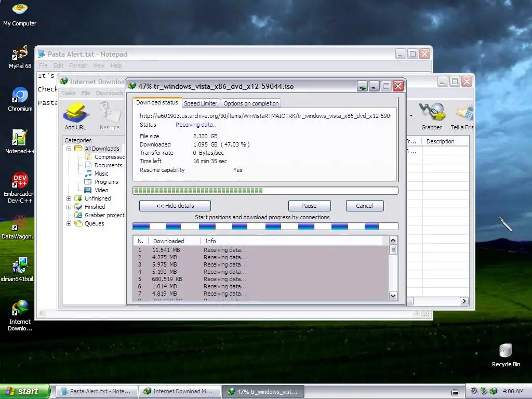The height and width of the screenshot is (399, 532).
Task: Click 47% download taskbar button
Action: tap(263, 391)
